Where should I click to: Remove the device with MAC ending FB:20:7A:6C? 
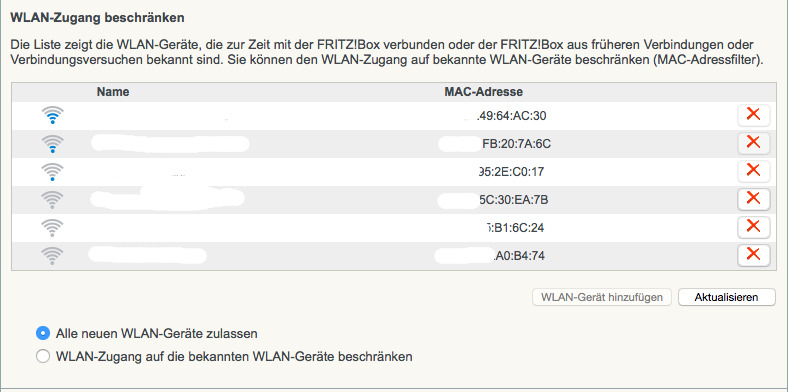coord(753,143)
